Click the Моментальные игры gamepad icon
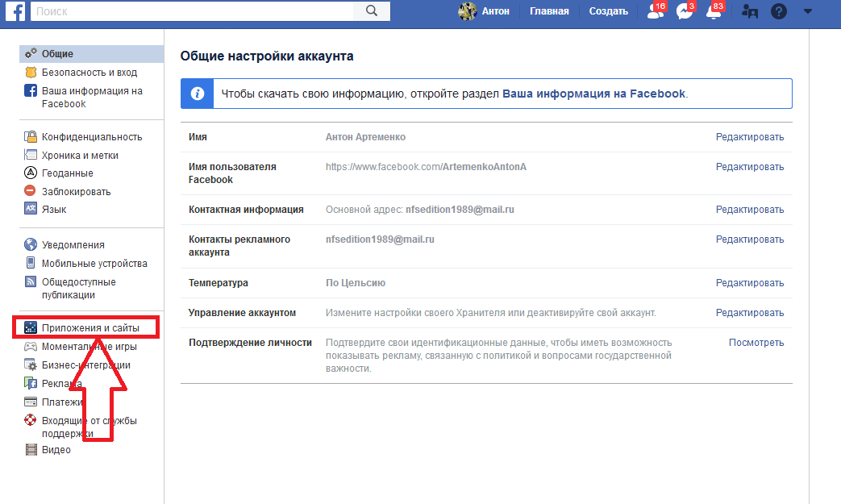Viewport: 841px width, 504px height. pos(31,347)
